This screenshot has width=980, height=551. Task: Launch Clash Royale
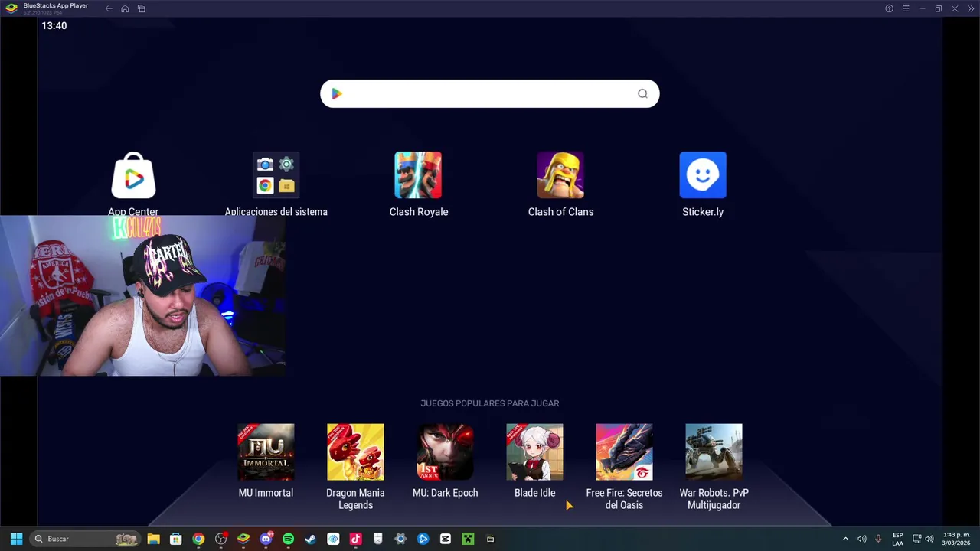418,175
